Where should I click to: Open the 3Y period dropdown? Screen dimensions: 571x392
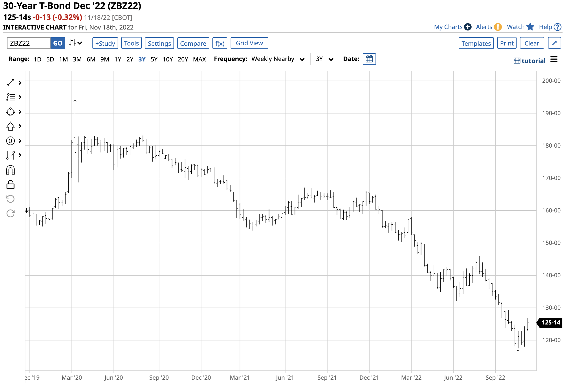pos(325,59)
